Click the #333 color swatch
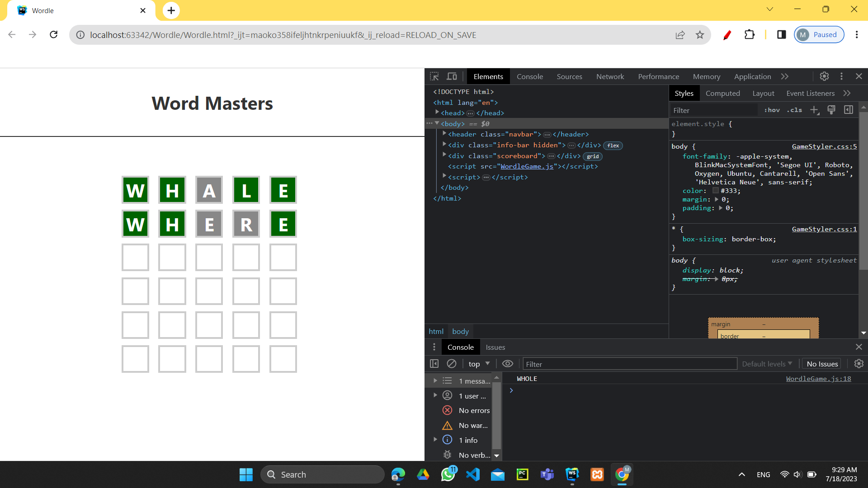Screen dimensions: 868x488 [715, 191]
